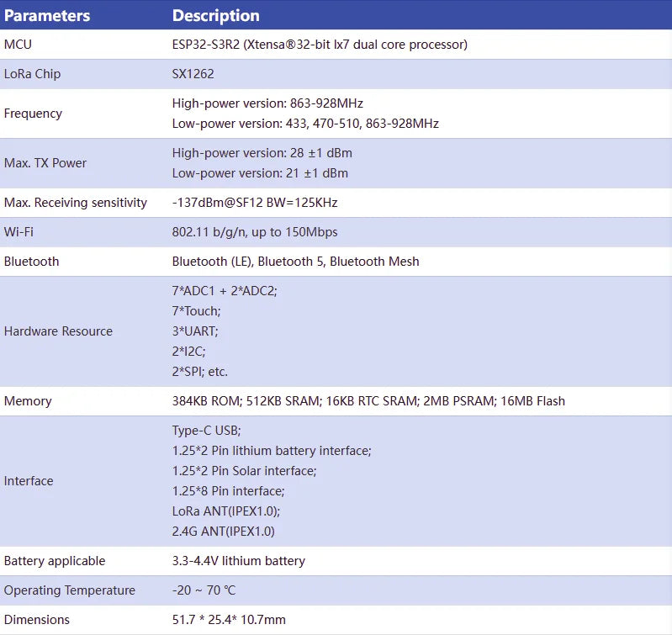Click High-power version 28 ±1 dBm
The image size is (672, 635).
[x=262, y=153]
